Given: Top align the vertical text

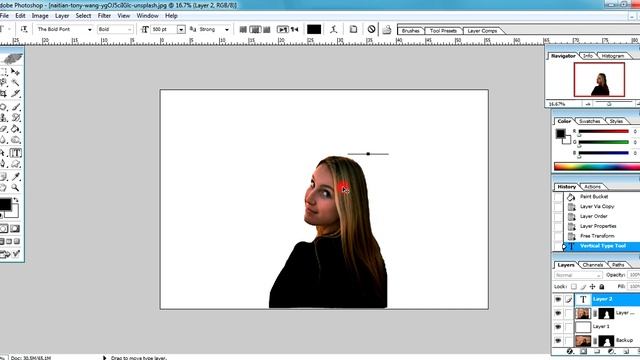Looking at the screenshot, I should [x=243, y=29].
